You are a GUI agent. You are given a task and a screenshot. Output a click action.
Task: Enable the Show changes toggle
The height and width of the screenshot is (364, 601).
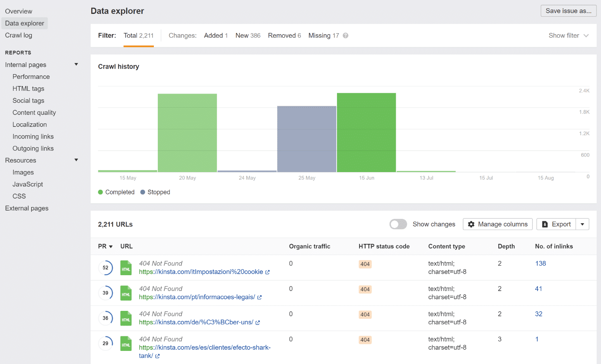point(398,224)
